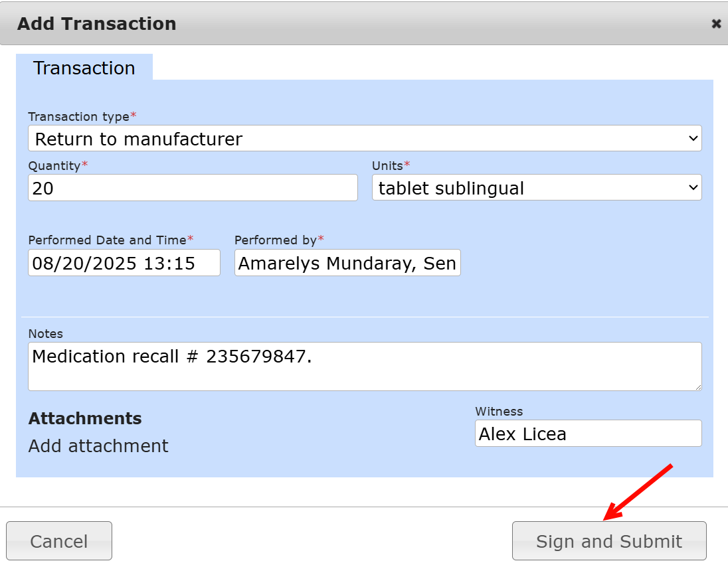Click the Quantity label text
The image size is (728, 565).
click(54, 165)
